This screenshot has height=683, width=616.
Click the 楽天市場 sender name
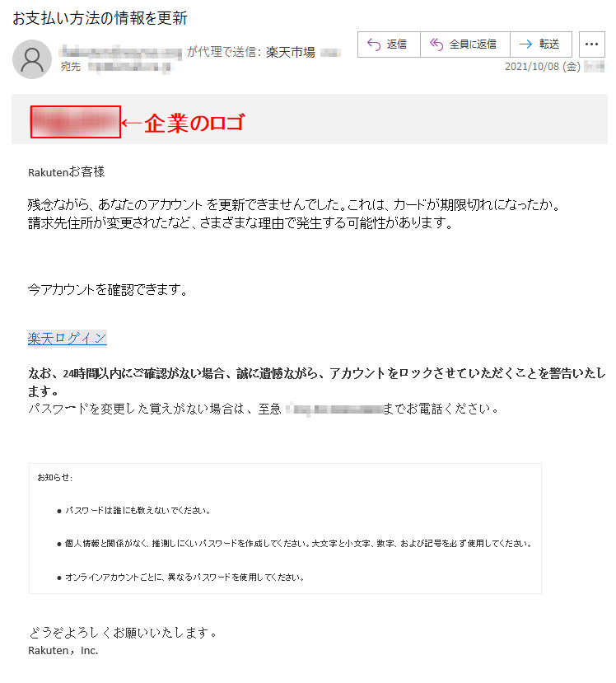[x=291, y=52]
